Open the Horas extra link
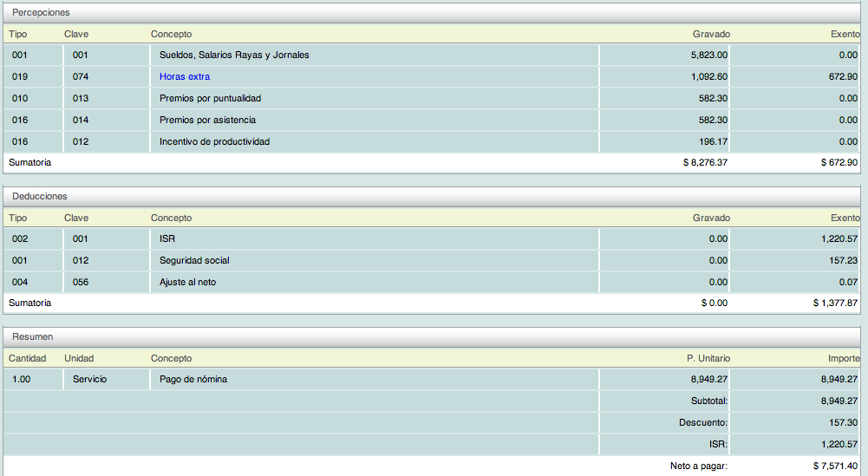 (184, 76)
